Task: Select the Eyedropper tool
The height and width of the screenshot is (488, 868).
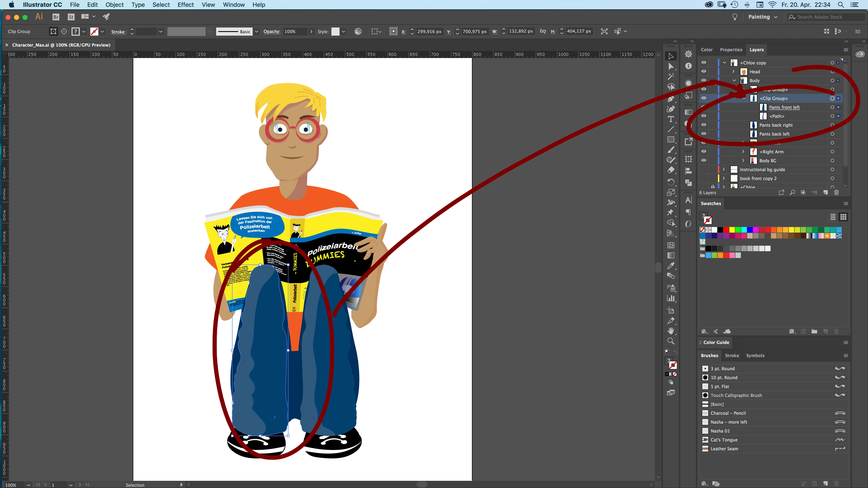Action: click(x=671, y=266)
